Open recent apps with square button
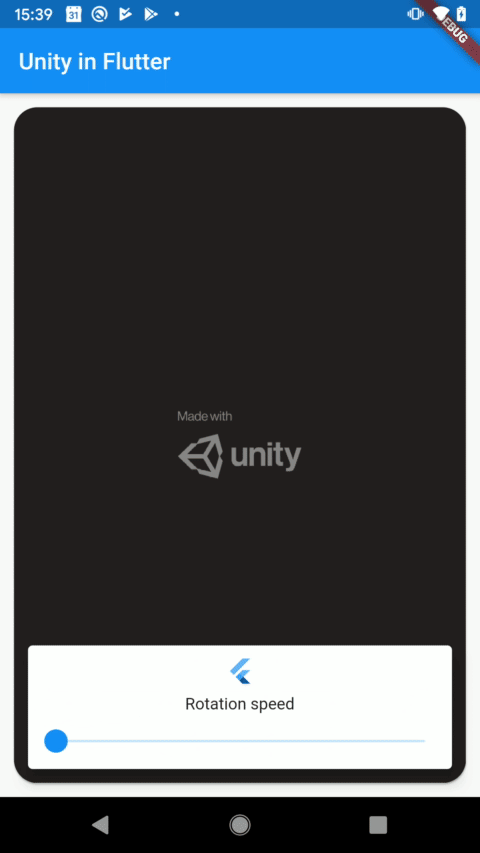The width and height of the screenshot is (480, 853). 378,825
